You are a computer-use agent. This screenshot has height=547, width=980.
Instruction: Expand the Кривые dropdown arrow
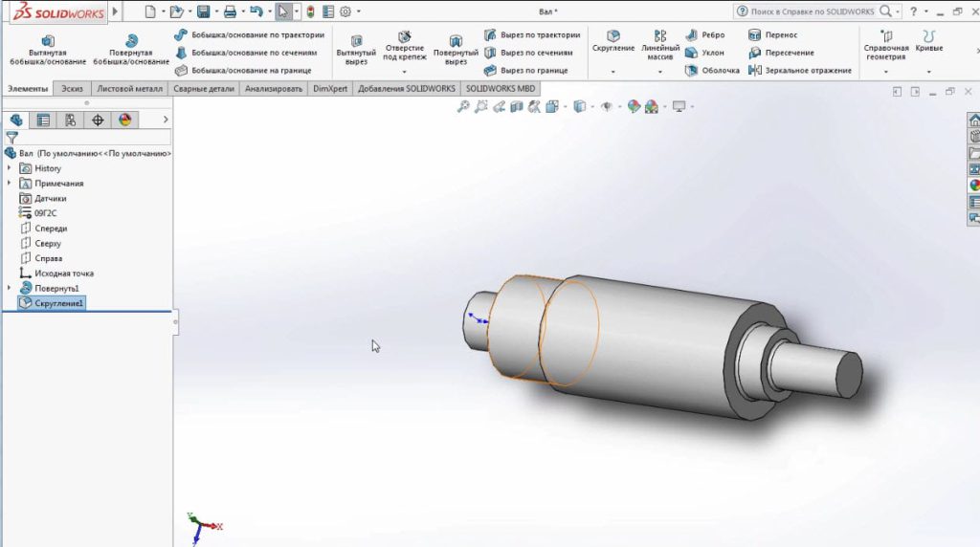pos(928,72)
